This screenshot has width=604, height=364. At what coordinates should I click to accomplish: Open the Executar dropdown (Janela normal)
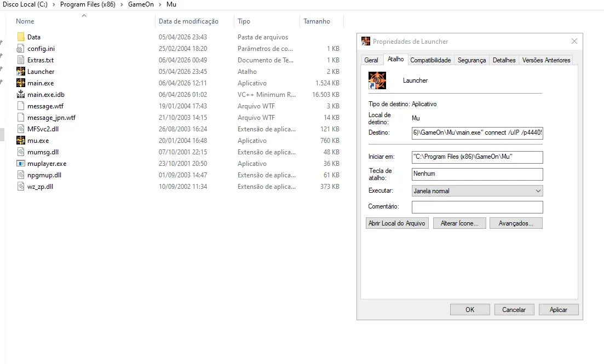coord(478,191)
